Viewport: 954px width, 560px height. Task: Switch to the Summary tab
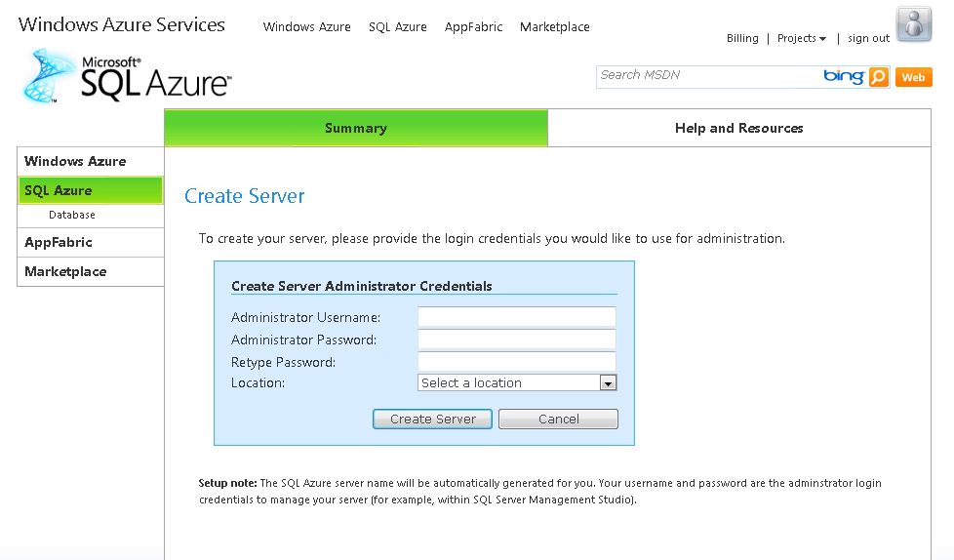tap(356, 128)
